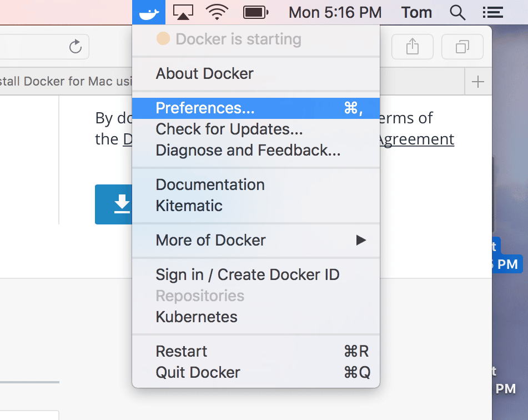This screenshot has width=528, height=420.
Task: Launch Kitematic from the menu
Action: [256, 206]
